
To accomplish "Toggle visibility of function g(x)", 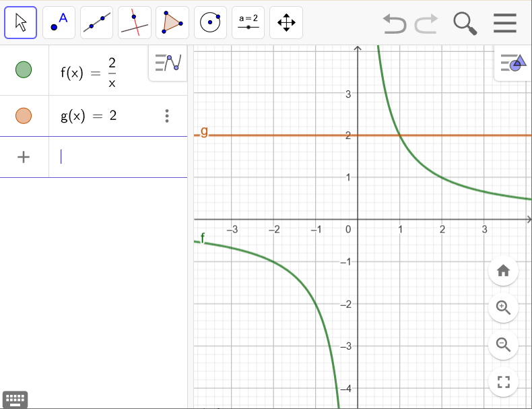I will click(24, 116).
